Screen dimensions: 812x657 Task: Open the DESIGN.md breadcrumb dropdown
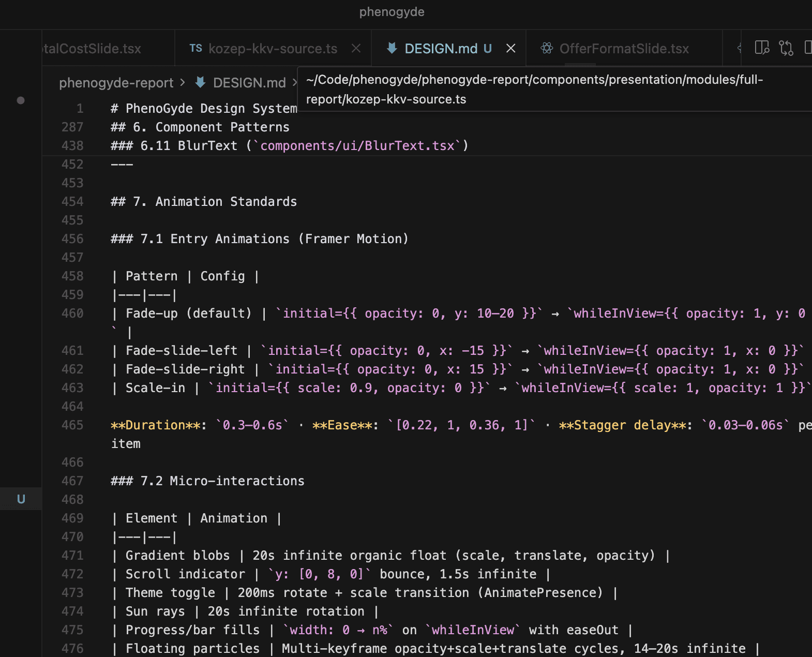[249, 83]
